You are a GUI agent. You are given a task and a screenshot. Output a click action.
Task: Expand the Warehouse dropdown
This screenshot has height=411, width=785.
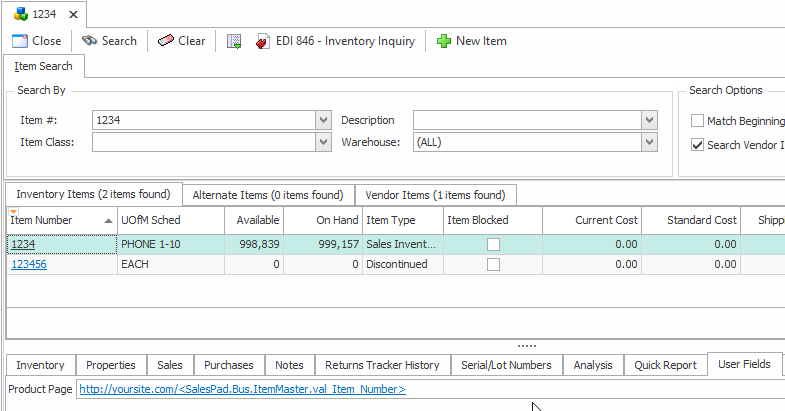(x=650, y=142)
